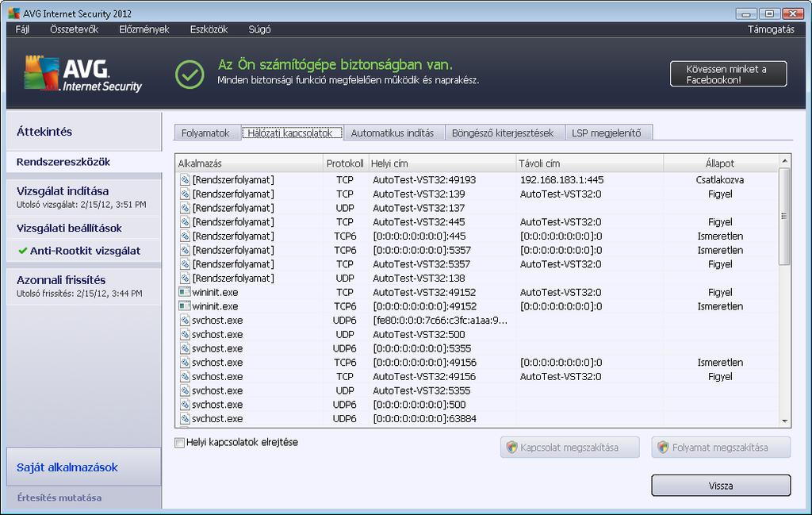The height and width of the screenshot is (515, 812).
Task: Click the connection list scroll up arrow
Action: coord(784,161)
